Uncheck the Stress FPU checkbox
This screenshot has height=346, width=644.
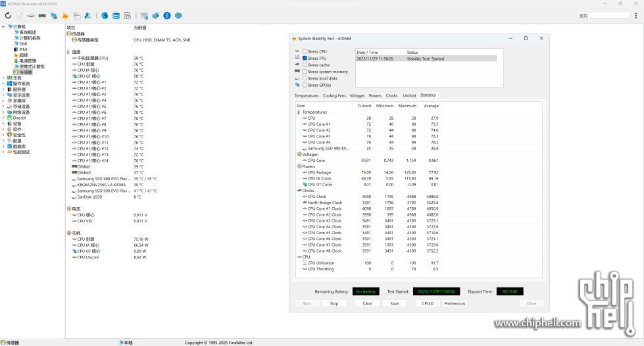click(x=305, y=58)
